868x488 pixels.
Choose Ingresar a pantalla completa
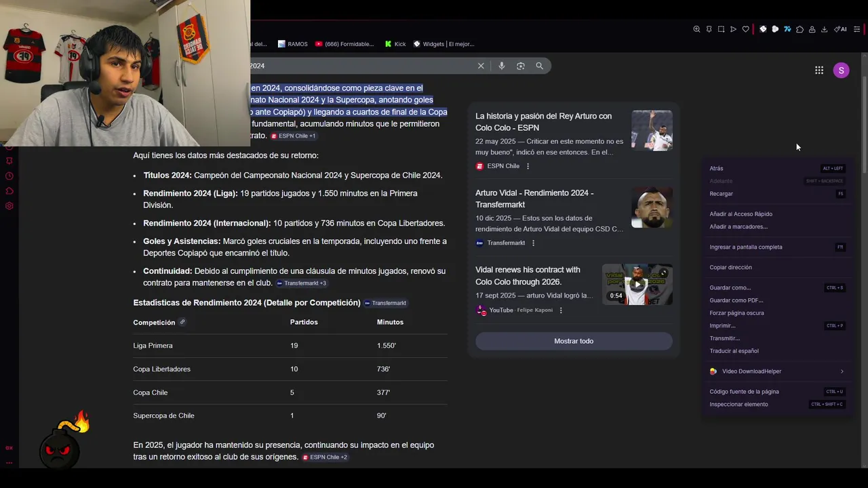(x=776, y=247)
